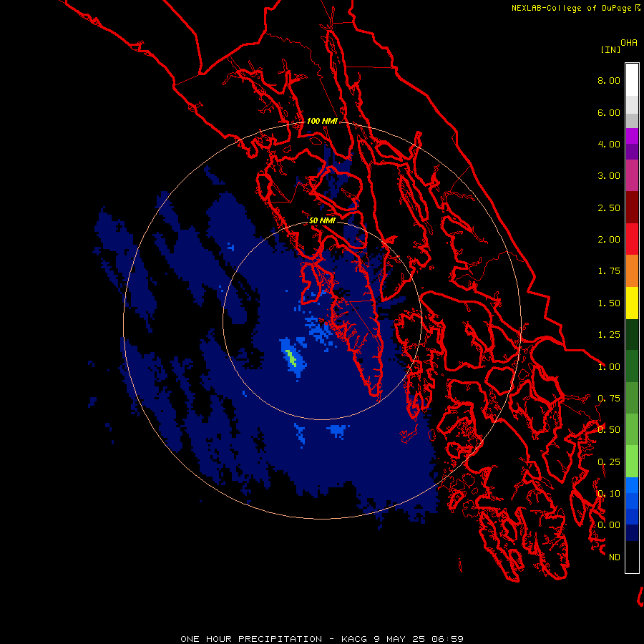Click the 3.00 legend value
Viewport: 644px width, 644px height.
(609, 176)
